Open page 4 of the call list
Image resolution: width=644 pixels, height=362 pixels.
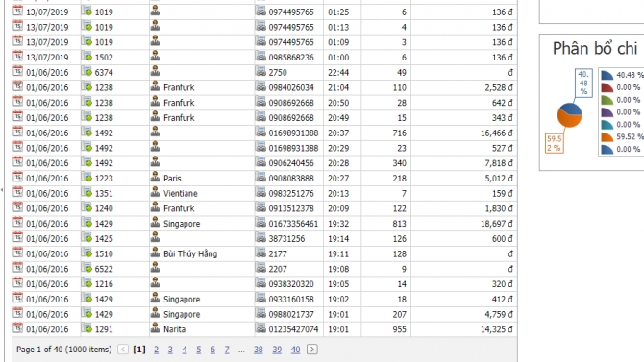click(185, 350)
